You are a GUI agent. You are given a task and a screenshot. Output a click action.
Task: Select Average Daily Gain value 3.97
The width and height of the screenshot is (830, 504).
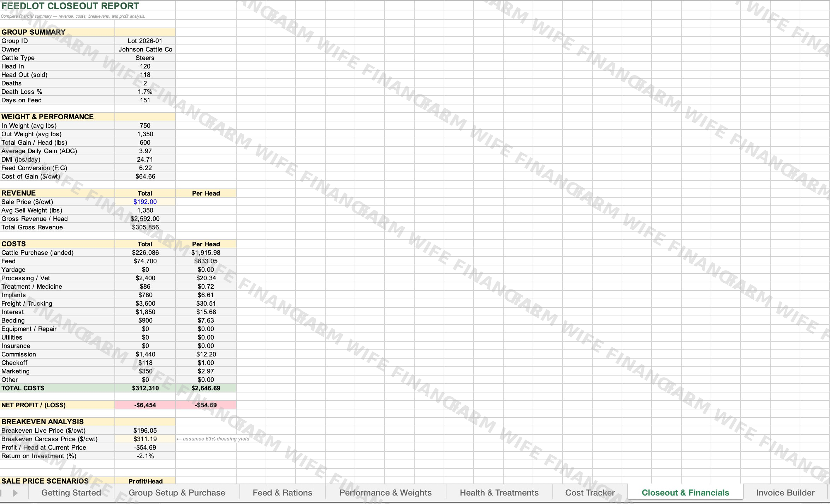[145, 151]
